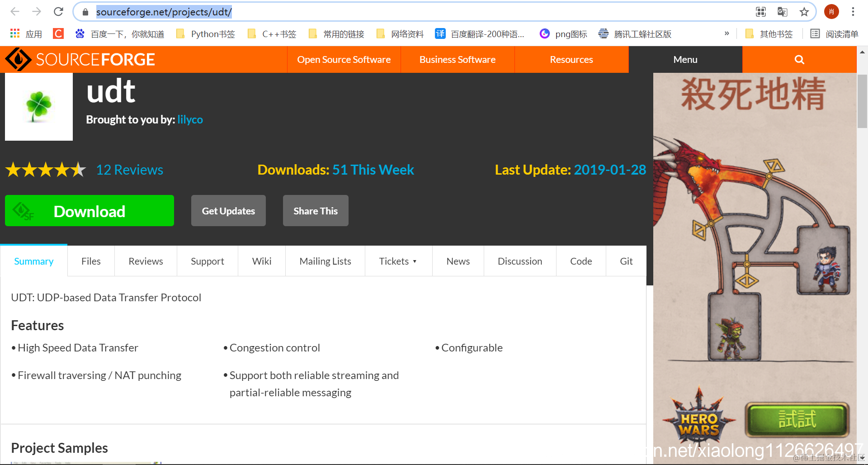Click the 'Firewall traversing / NAT punching' text

(99, 375)
